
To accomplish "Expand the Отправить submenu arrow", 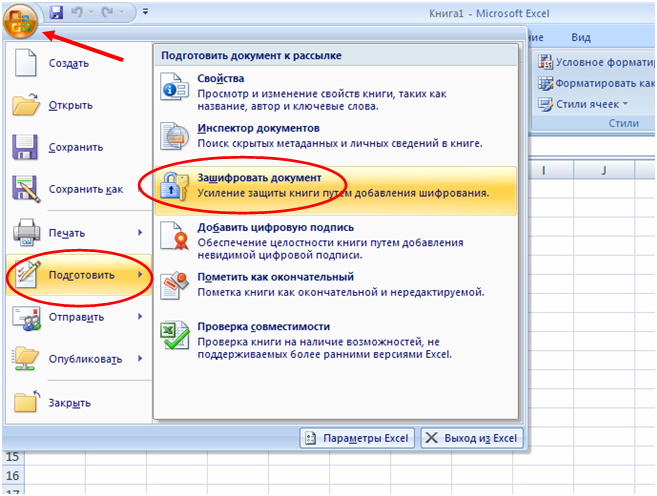I will (x=140, y=317).
